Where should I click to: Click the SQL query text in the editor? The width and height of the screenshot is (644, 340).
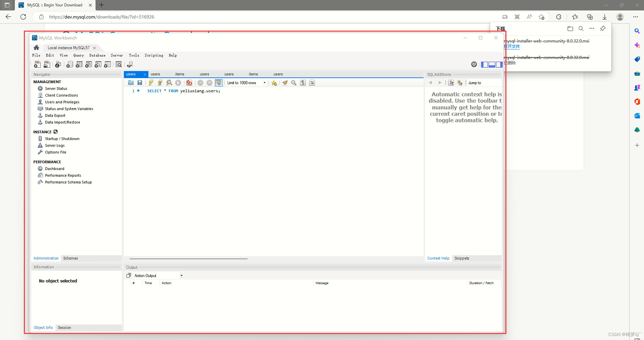[184, 91]
